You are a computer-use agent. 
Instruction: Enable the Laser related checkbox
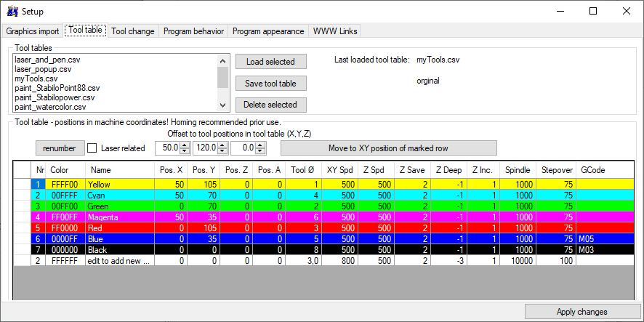(x=92, y=148)
